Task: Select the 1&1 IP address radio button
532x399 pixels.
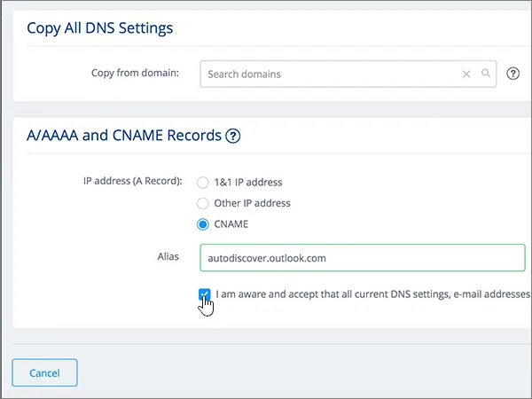Action: 203,182
